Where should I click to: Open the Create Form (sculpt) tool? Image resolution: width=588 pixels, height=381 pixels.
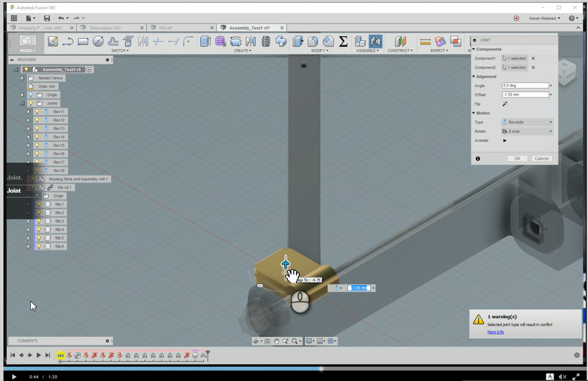coord(221,41)
